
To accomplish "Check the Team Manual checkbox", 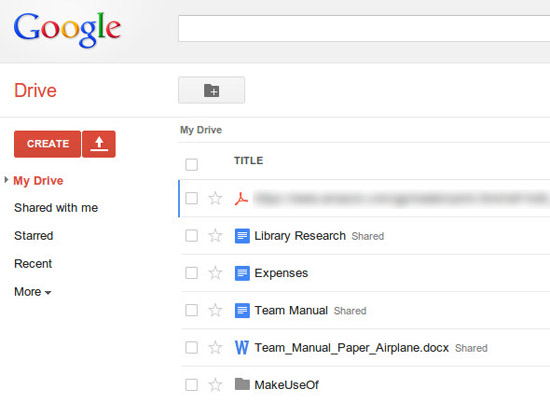I will click(x=192, y=310).
